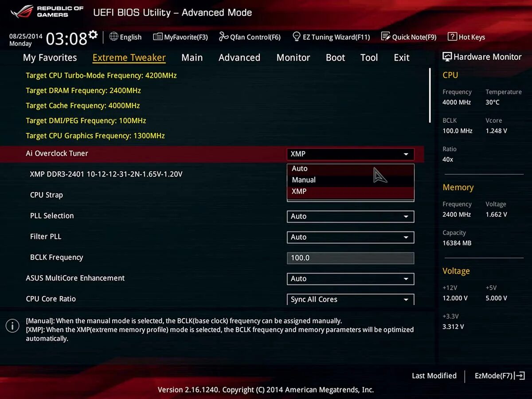Click Target Cache Frequency: 4000MHz text

coord(83,106)
